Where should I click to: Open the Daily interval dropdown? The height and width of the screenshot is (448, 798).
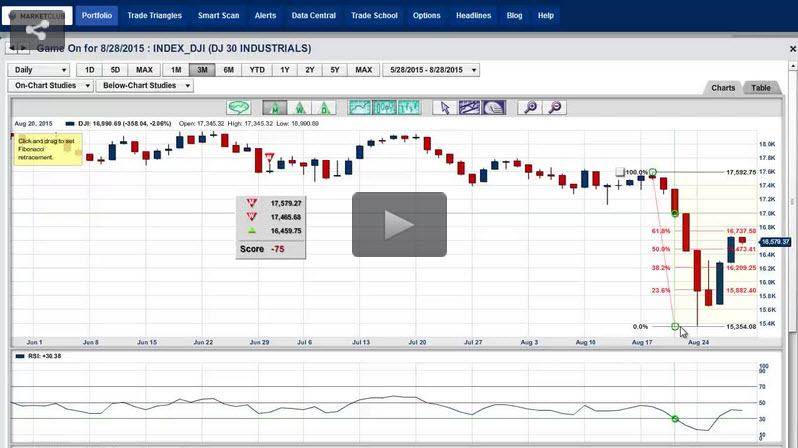(x=39, y=70)
